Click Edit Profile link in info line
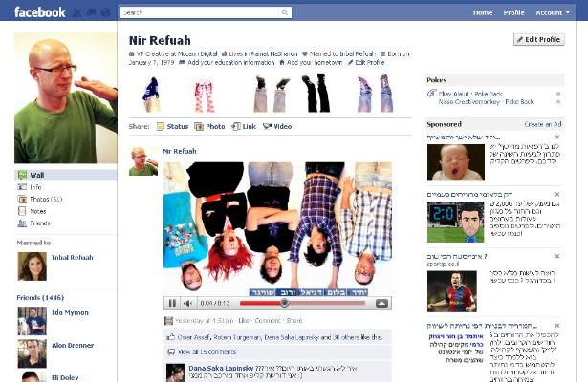588x382 pixels. pos(369,62)
